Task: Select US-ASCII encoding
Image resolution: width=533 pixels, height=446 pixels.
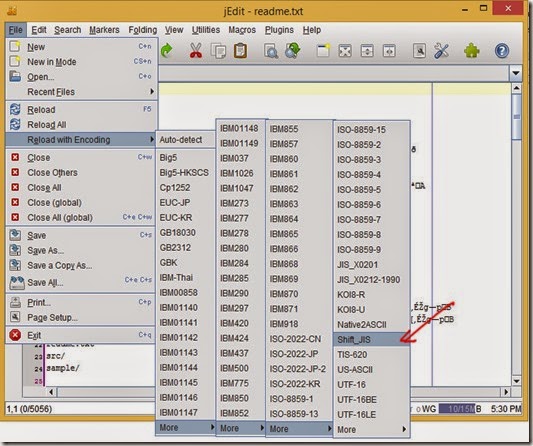Action: click(x=372, y=370)
